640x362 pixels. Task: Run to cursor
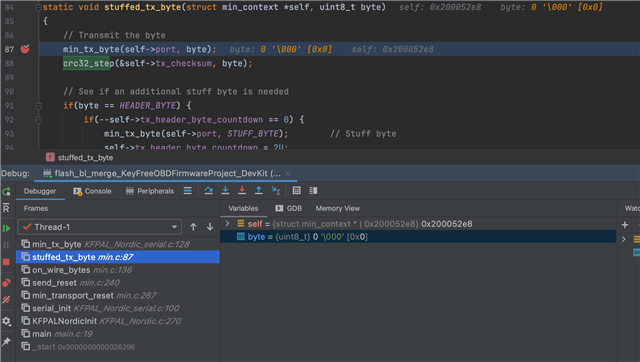(276, 191)
